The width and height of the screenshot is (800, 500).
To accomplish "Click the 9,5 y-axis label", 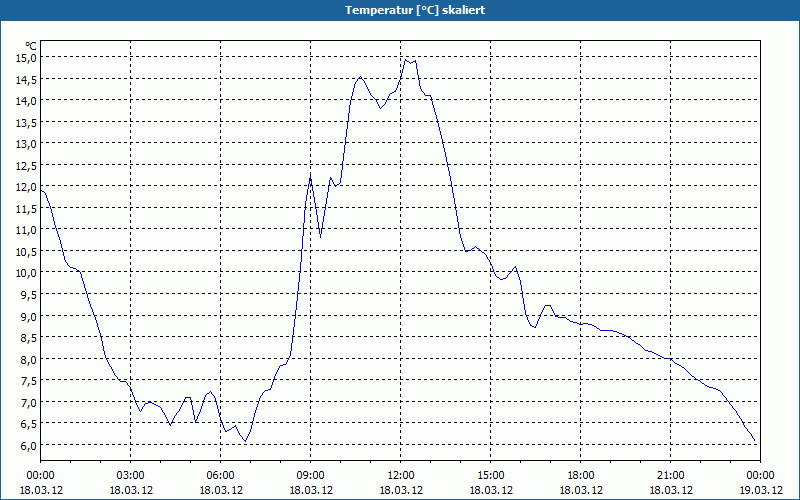I will [x=29, y=294].
